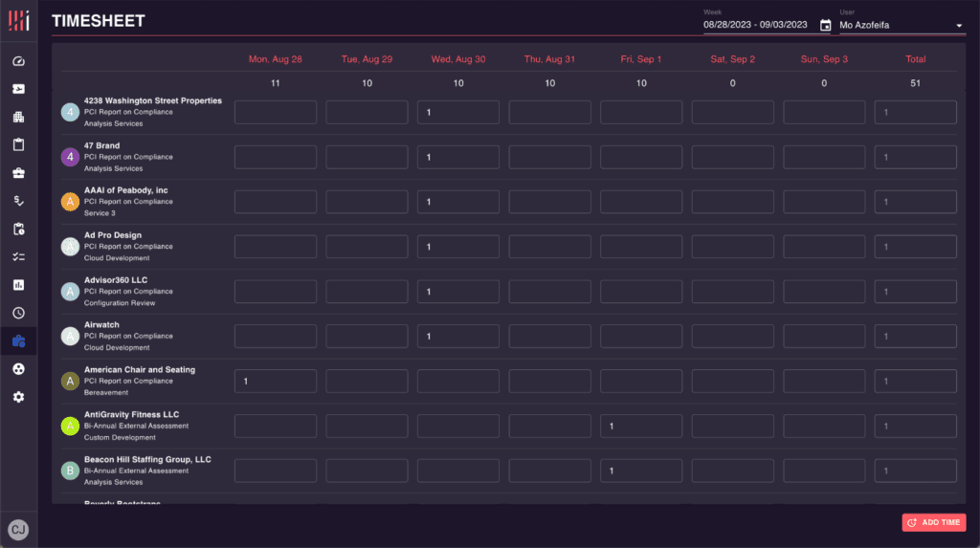Image resolution: width=980 pixels, height=548 pixels.
Task: Open the checklist icon in sidebar
Action: (18, 257)
